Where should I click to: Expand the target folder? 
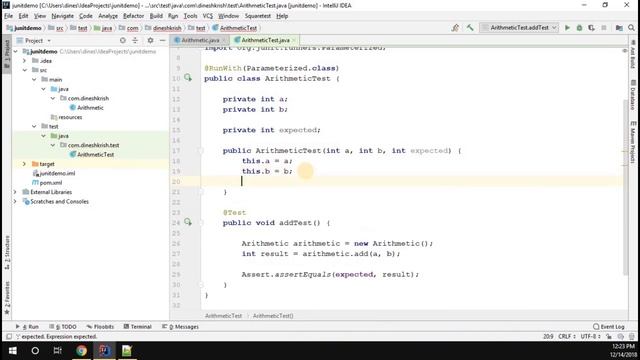[x=24, y=164]
